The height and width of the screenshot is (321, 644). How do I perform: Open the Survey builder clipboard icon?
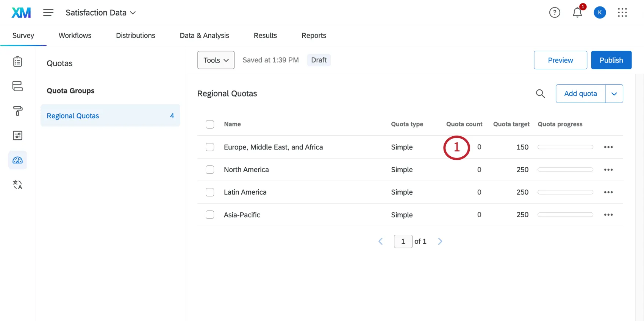click(17, 61)
